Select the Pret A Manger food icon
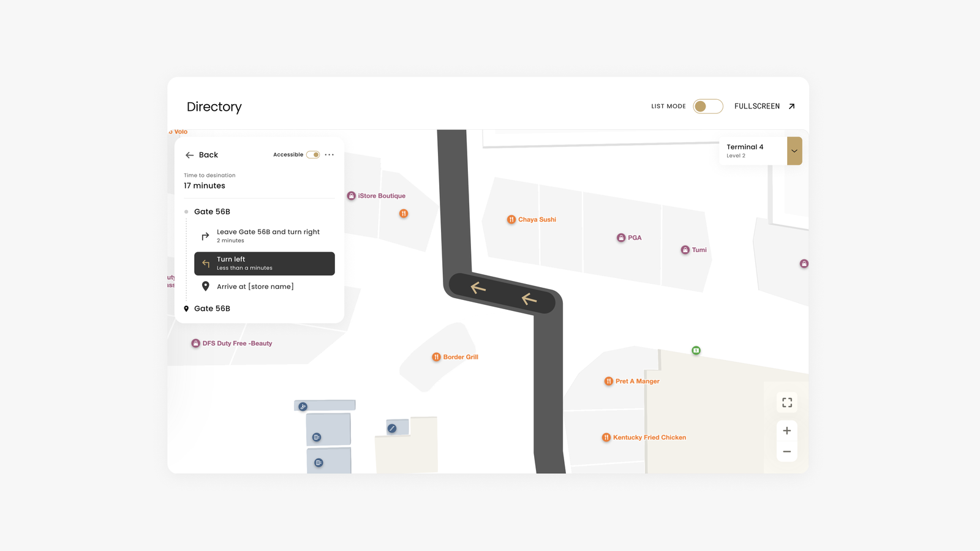This screenshot has width=980, height=551. [x=608, y=381]
